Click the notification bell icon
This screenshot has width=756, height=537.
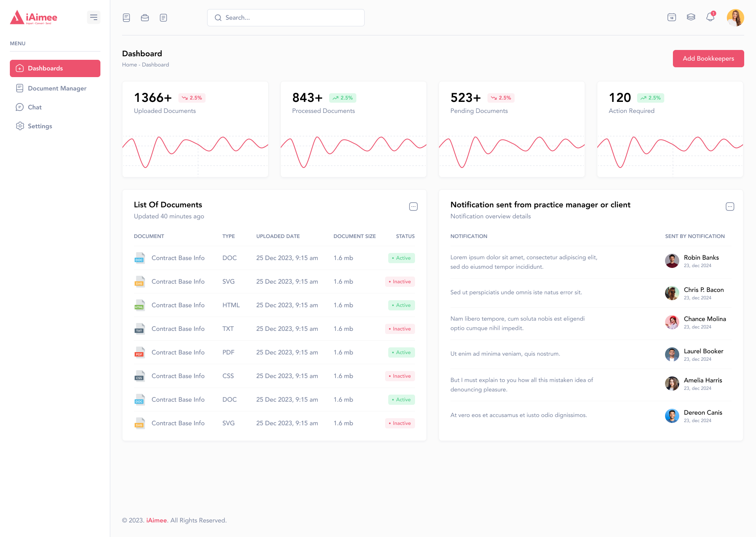710,17
